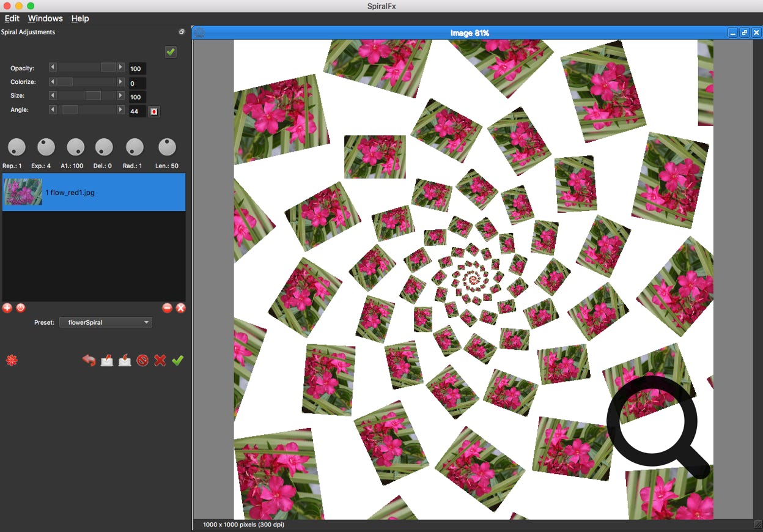Click the Rep. knob dial
Image resolution: width=763 pixels, height=532 pixels.
[17, 147]
